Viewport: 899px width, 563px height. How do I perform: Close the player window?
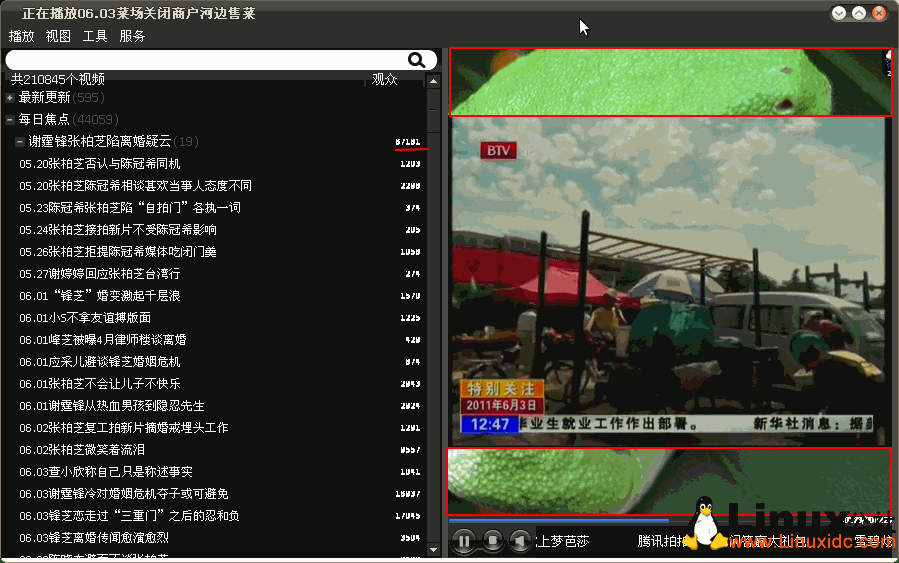click(x=878, y=13)
